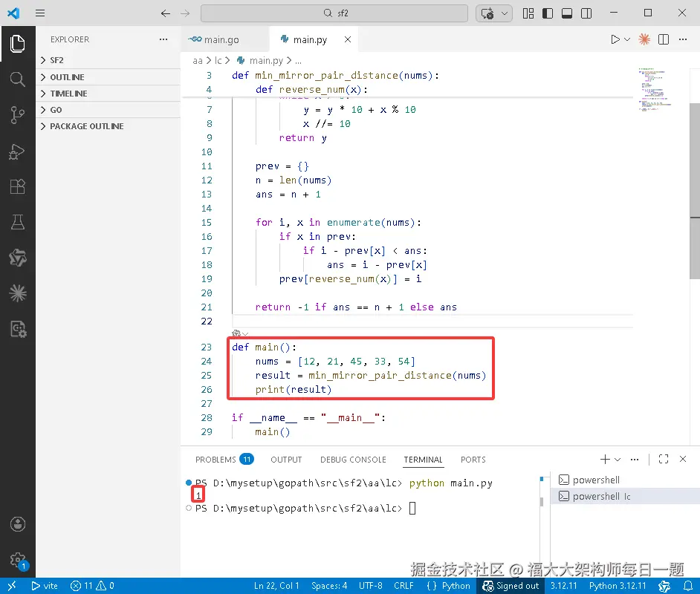The image size is (700, 594).
Task: Close the main.py tab
Action: pos(348,39)
